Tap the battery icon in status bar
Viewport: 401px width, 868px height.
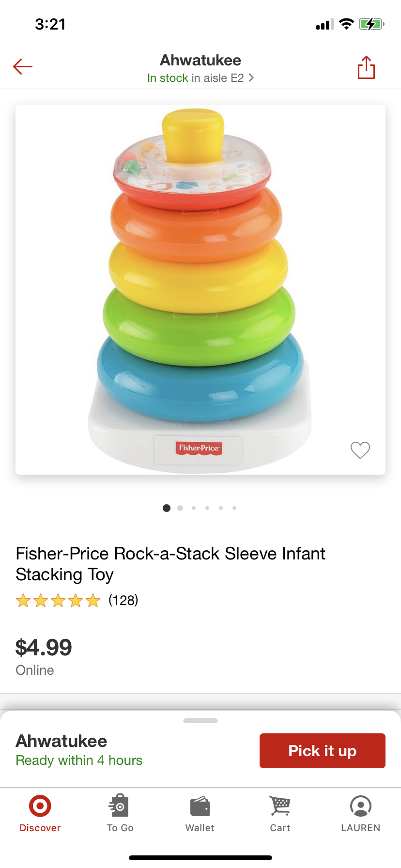[371, 24]
